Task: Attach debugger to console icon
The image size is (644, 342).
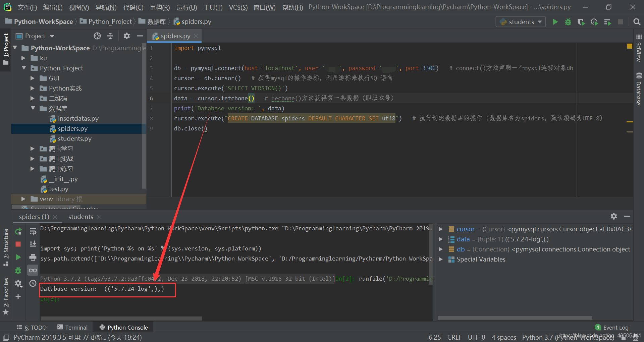Action: pos(18,270)
